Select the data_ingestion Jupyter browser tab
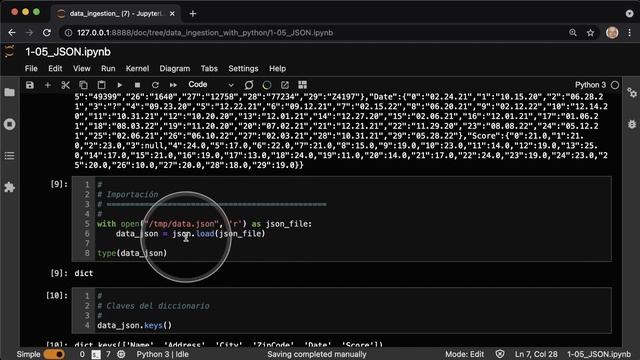The height and width of the screenshot is (360, 640). (116, 13)
